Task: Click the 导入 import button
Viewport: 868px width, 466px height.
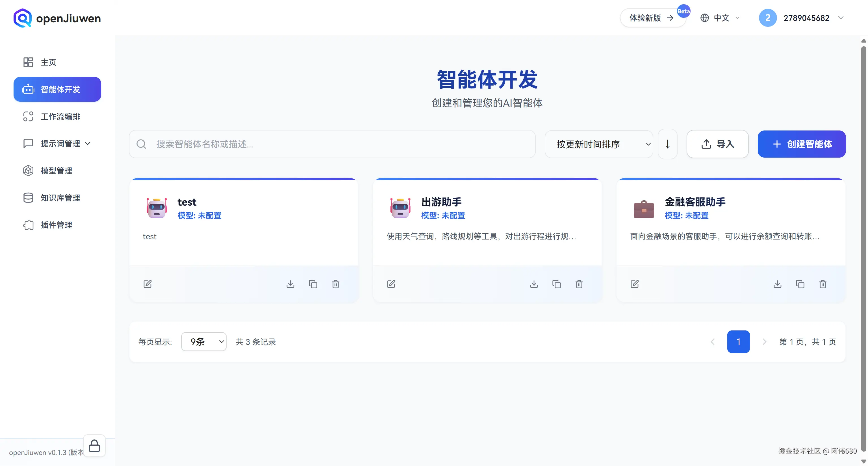Action: [x=717, y=144]
